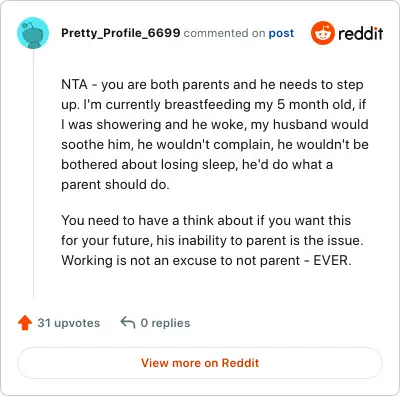Screen dimensions: 400x396
Task: Click the "31 upvotes" count
Action: (x=69, y=323)
